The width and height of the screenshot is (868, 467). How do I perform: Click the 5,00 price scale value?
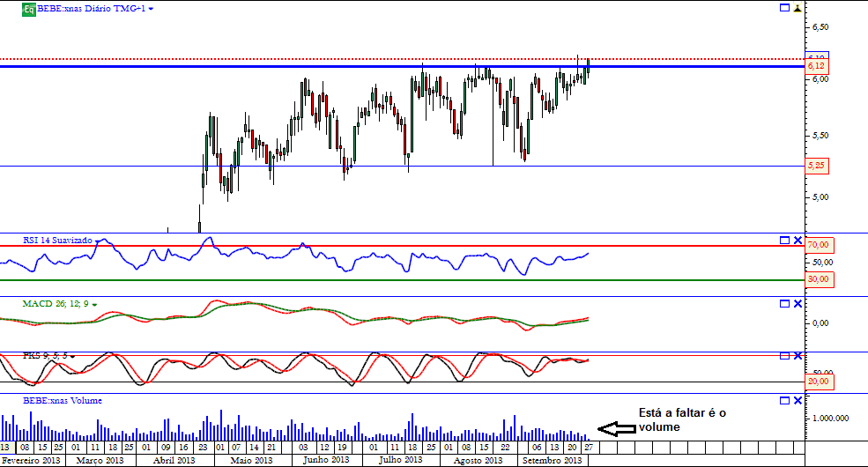pos(820,197)
